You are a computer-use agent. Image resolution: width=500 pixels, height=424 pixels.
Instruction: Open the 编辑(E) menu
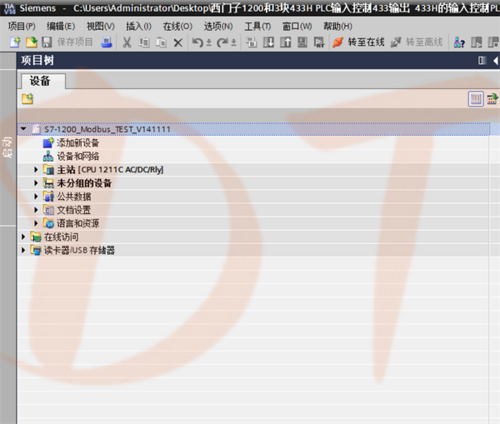tap(61, 26)
